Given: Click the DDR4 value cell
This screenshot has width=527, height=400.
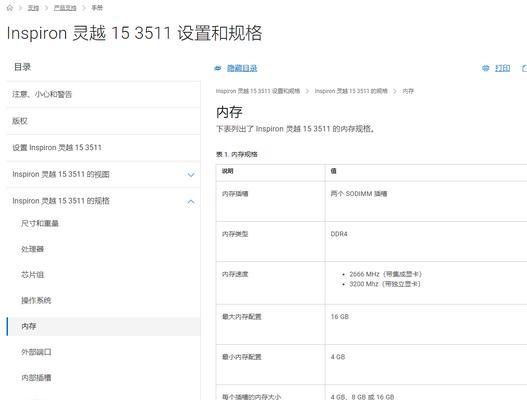Looking at the screenshot, I should [x=426, y=241].
